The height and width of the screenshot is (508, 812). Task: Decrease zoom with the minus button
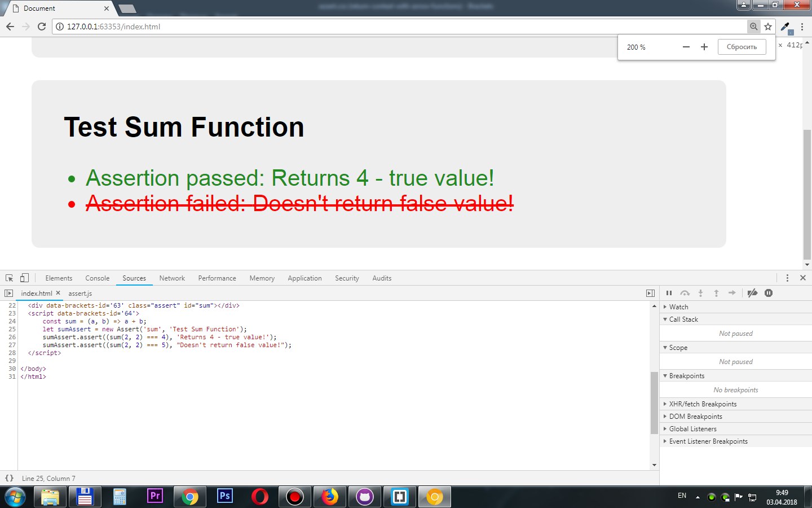tap(686, 47)
